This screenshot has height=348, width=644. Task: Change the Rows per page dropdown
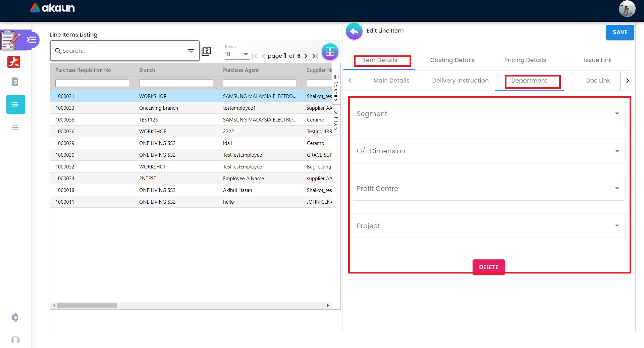pyautogui.click(x=236, y=54)
